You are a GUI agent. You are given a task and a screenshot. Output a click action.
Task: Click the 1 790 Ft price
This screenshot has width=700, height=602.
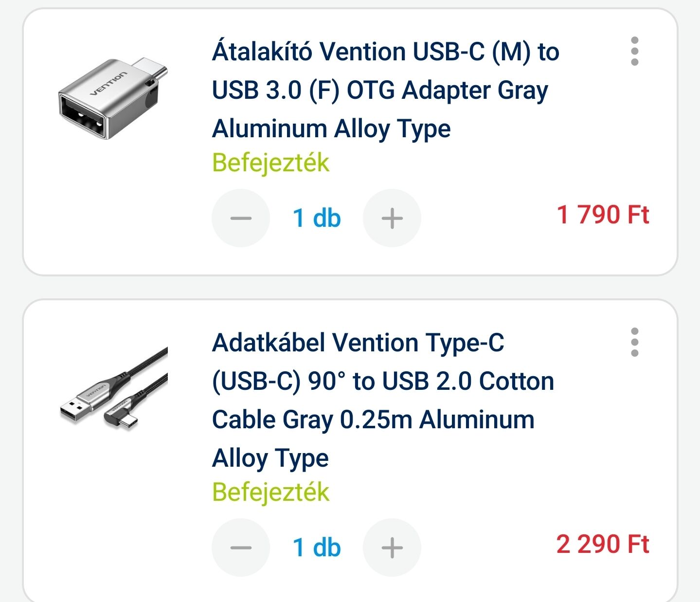click(x=603, y=215)
